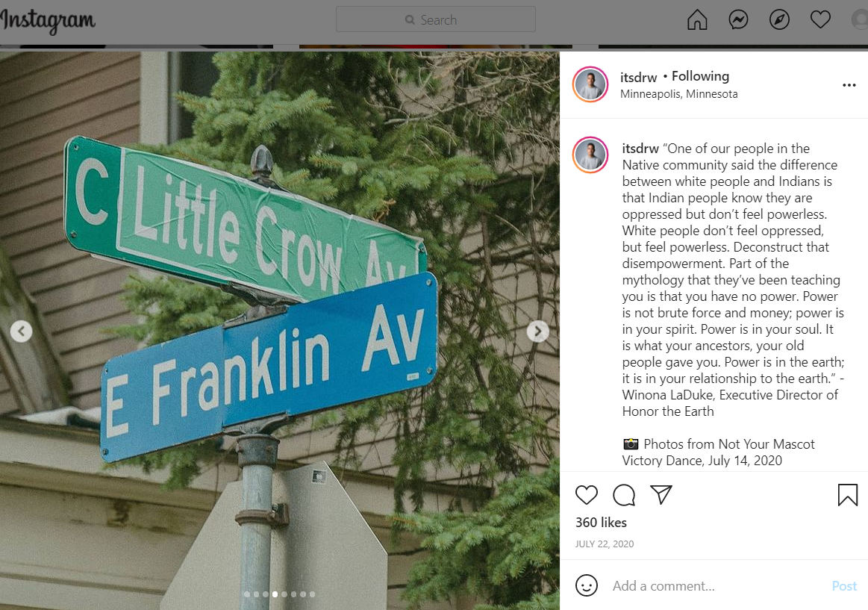Image resolution: width=868 pixels, height=610 pixels.
Task: Open the three-dot post options menu
Action: [849, 85]
